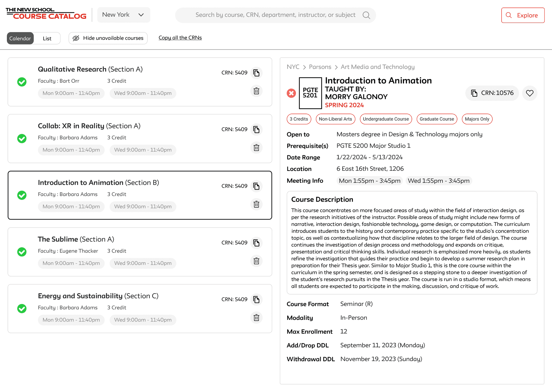Select the Majors Only tag

coord(477,119)
